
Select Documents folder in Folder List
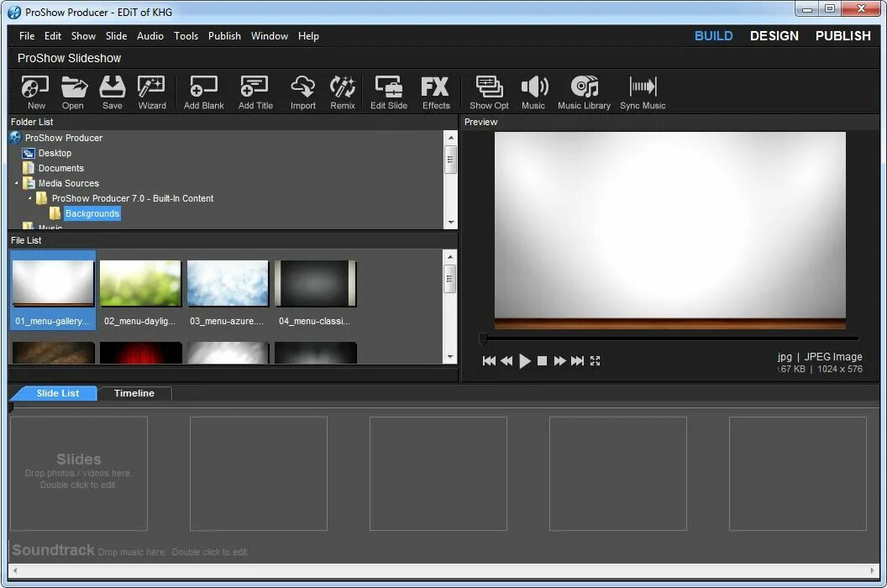point(60,168)
